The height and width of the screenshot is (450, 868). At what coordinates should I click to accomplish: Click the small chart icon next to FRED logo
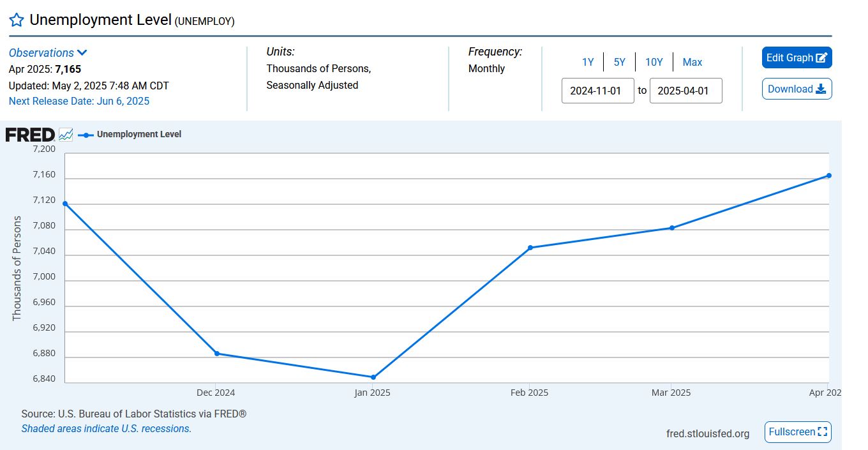[66, 135]
